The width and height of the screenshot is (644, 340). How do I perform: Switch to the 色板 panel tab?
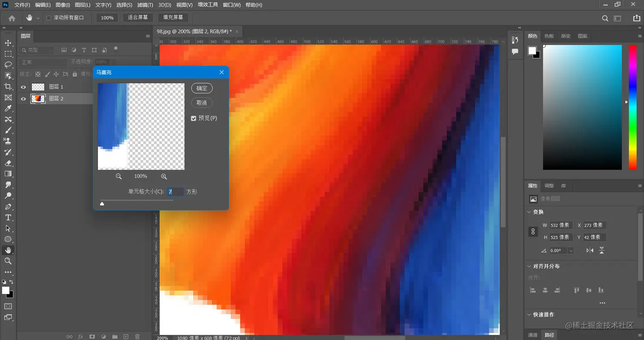click(x=549, y=36)
